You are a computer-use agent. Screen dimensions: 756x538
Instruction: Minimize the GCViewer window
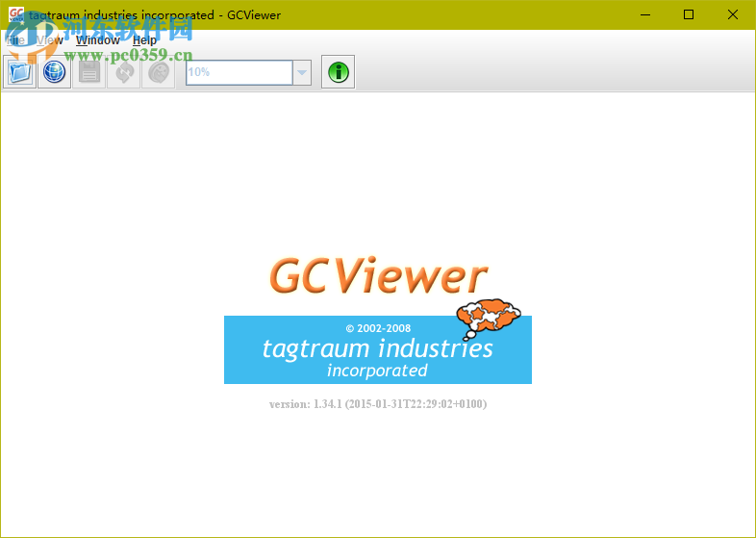click(645, 15)
